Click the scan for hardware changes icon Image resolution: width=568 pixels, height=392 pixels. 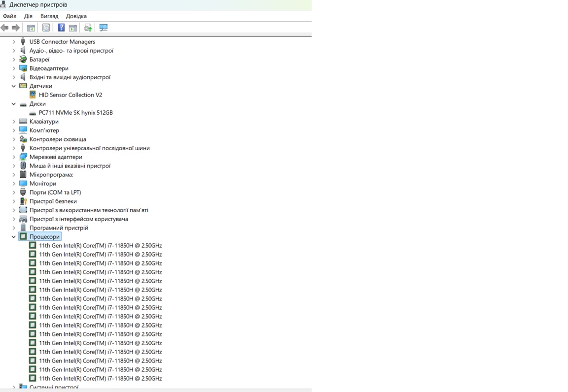[x=104, y=28]
